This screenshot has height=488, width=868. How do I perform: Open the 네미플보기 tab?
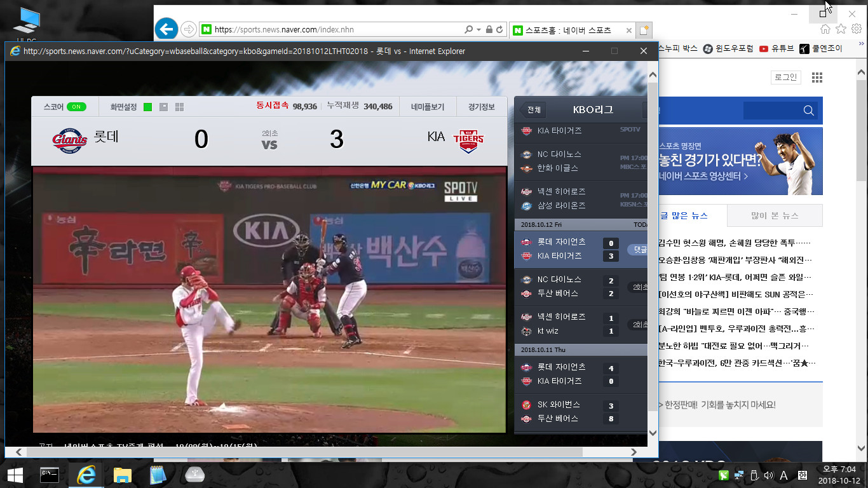(428, 107)
